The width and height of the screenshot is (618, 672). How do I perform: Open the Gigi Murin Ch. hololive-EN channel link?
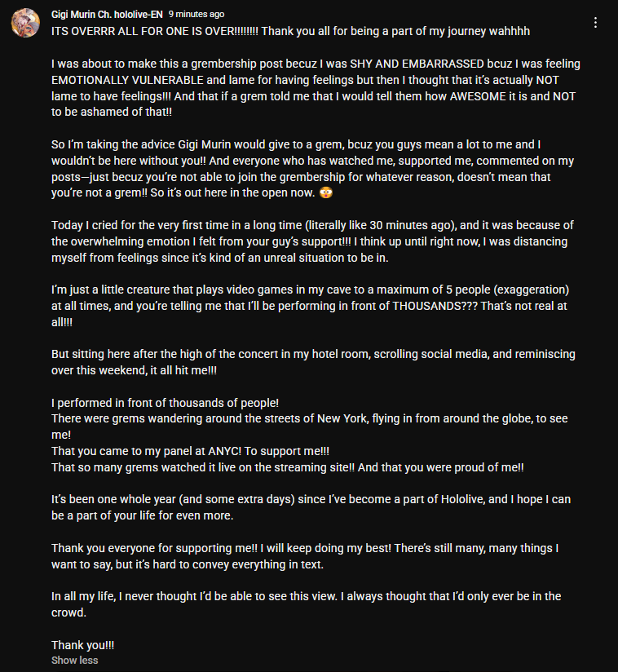pyautogui.click(x=106, y=14)
